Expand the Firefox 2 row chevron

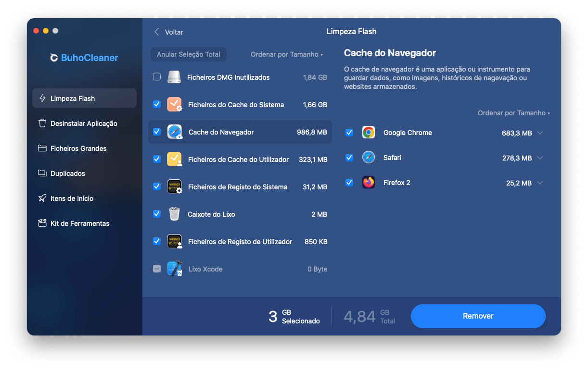540,183
